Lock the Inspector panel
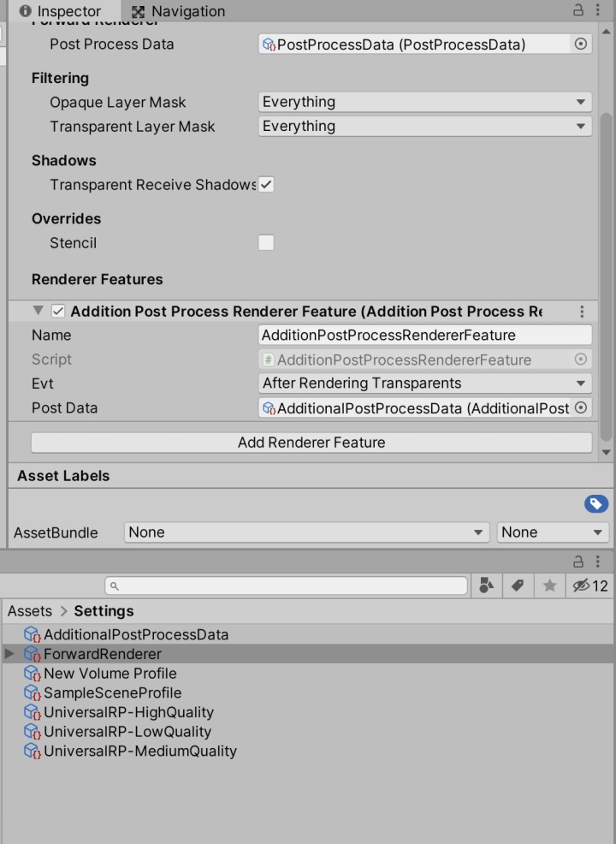The image size is (616, 844). (x=578, y=10)
